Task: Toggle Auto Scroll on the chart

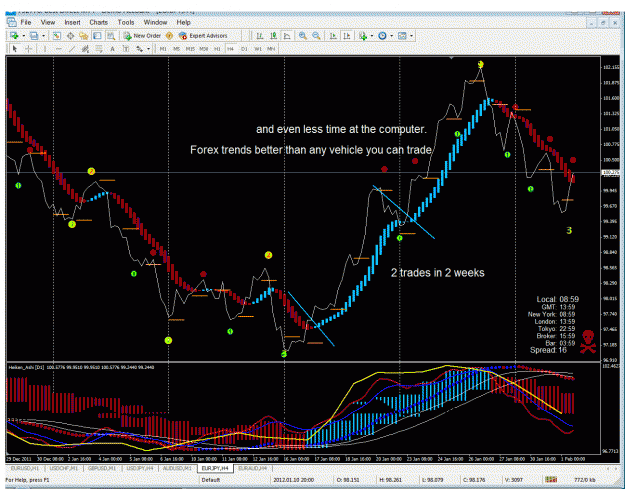Action: (x=333, y=36)
